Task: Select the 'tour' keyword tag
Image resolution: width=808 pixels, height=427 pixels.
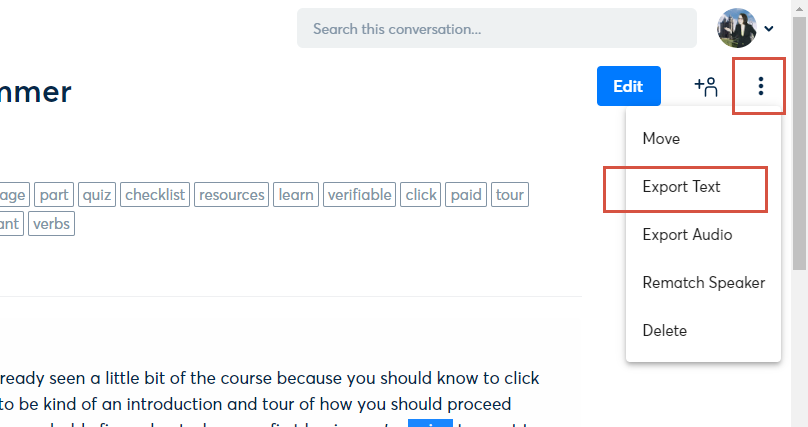Action: click(x=509, y=195)
